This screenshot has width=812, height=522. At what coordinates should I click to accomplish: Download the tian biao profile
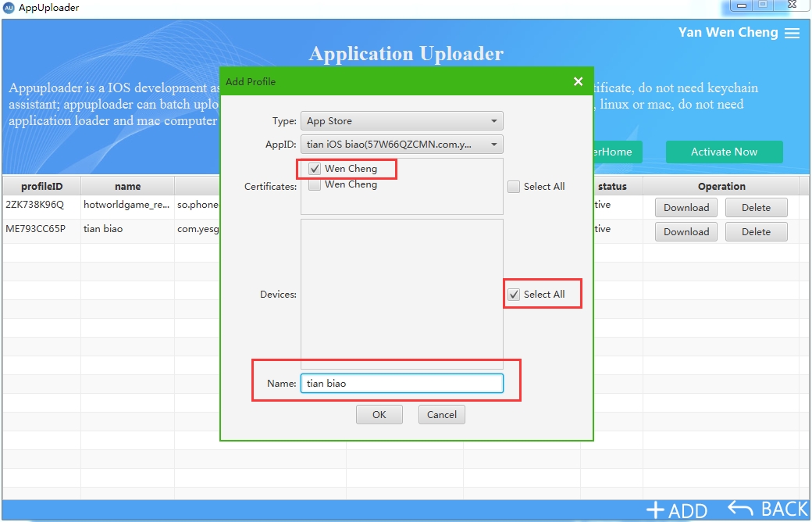pos(686,232)
